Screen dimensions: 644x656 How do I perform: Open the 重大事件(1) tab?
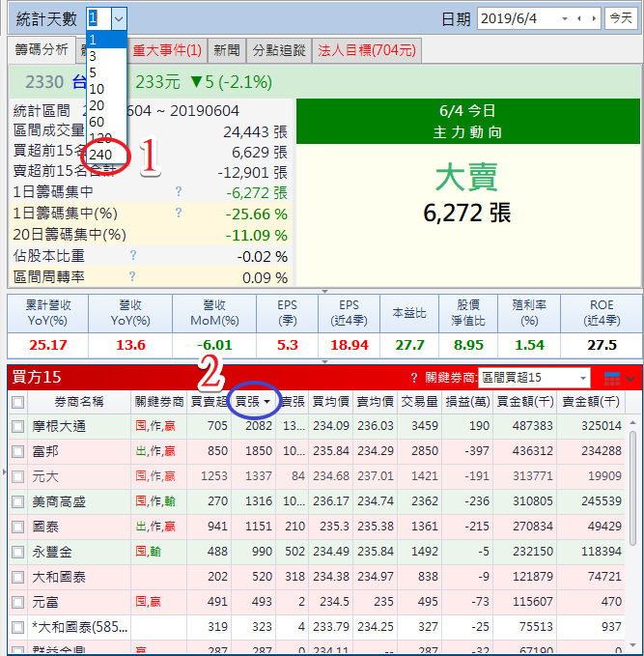point(167,50)
